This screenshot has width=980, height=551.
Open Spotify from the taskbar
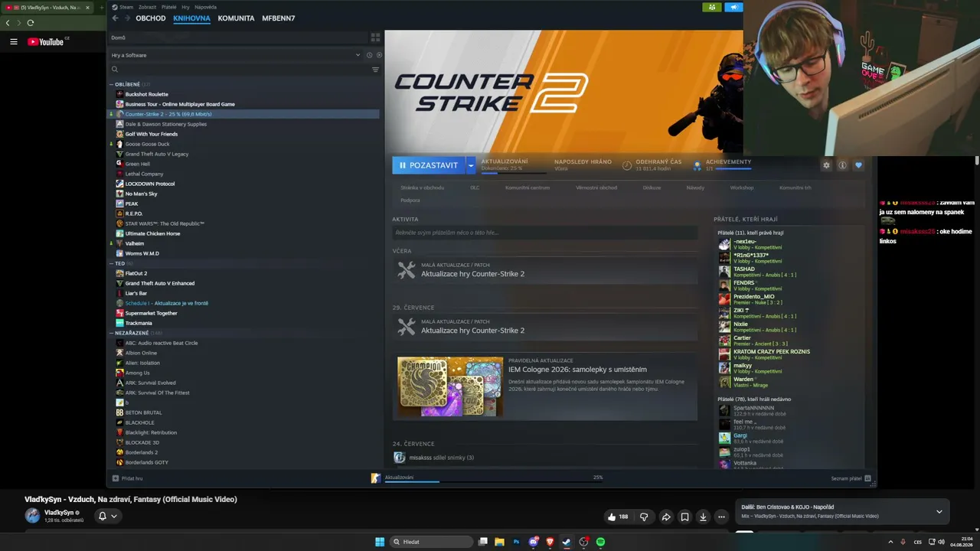coord(600,542)
